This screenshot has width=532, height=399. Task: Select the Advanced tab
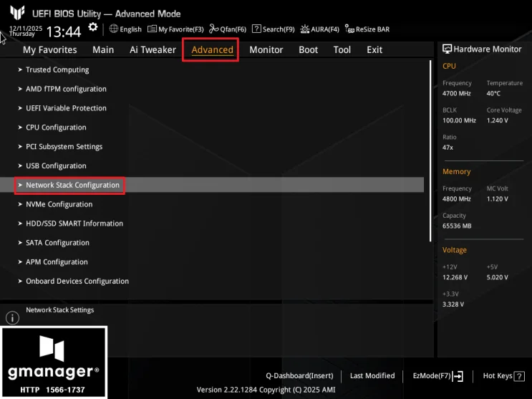coord(213,49)
